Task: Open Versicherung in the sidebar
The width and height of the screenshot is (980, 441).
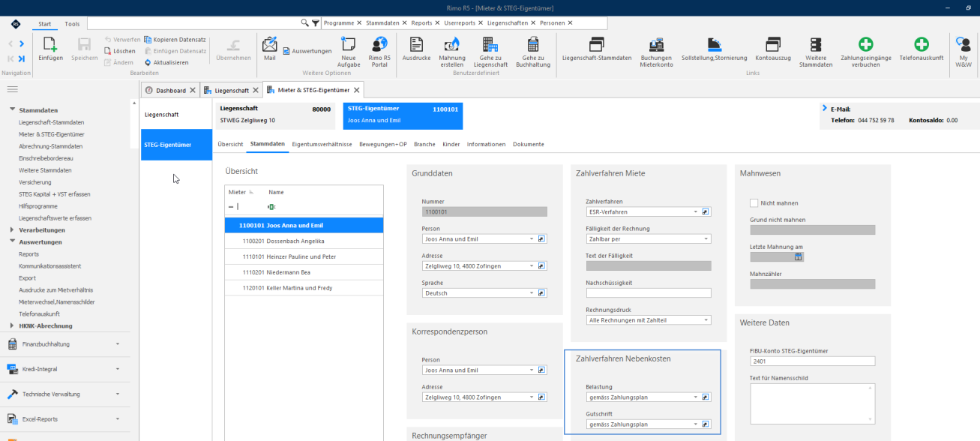Action: 35,182
